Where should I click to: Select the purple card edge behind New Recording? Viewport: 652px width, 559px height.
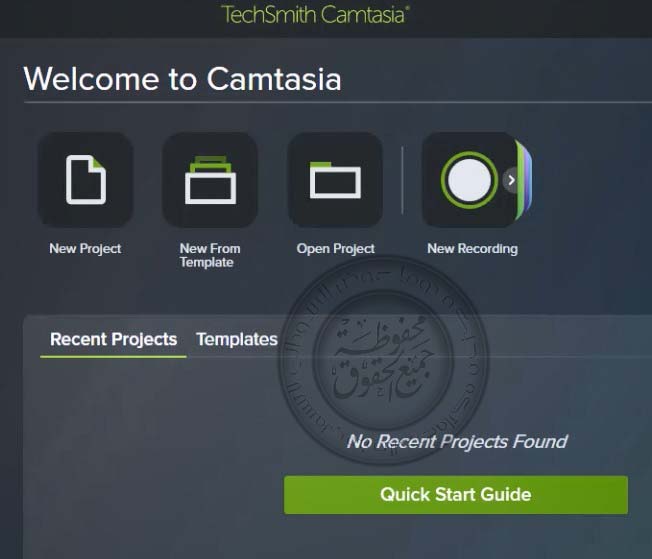528,180
